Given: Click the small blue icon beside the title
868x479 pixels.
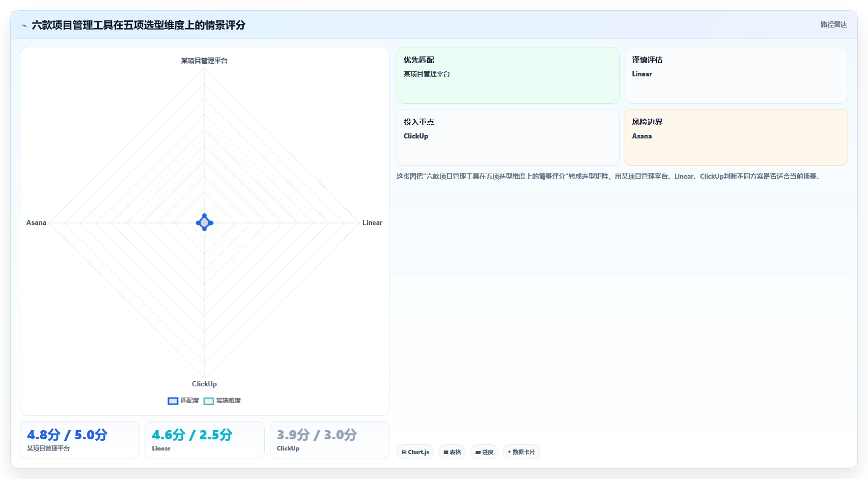Looking at the screenshot, I should [24, 25].
